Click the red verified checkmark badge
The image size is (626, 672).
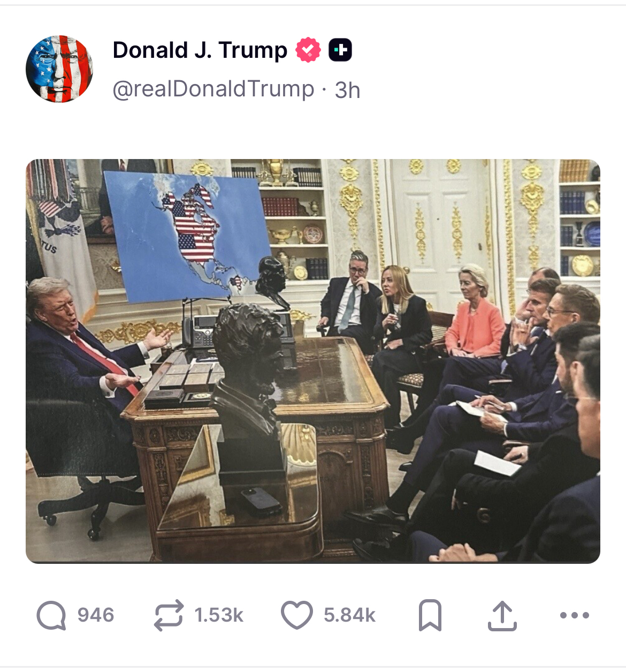(x=308, y=50)
